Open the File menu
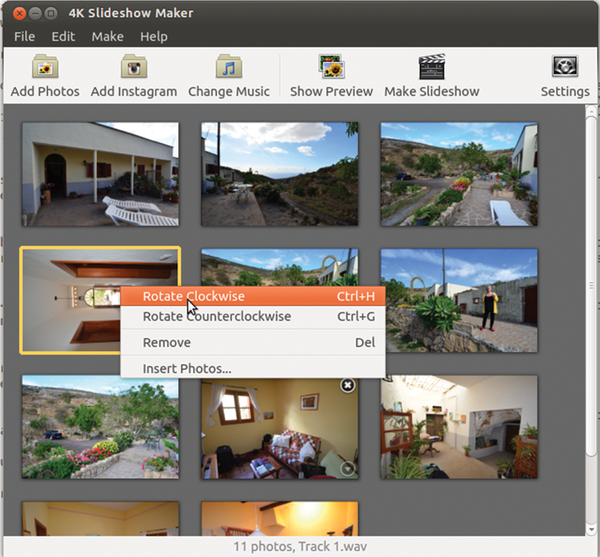The image size is (600, 557). (24, 36)
